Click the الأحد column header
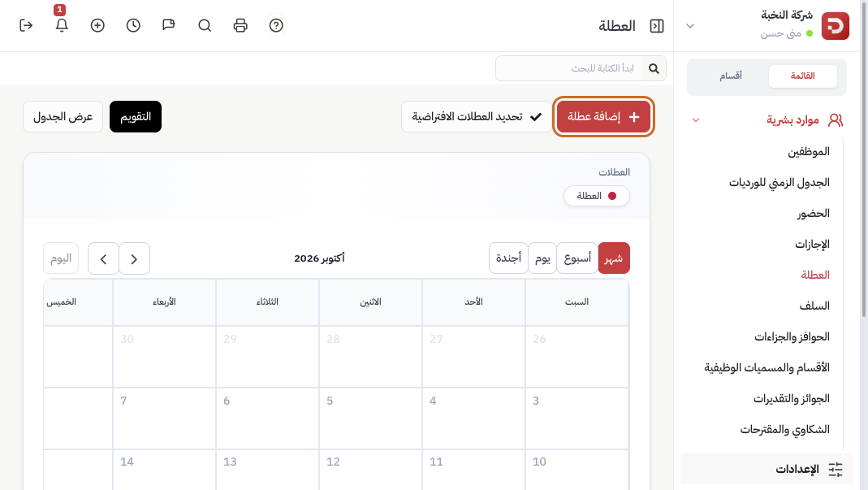 474,302
